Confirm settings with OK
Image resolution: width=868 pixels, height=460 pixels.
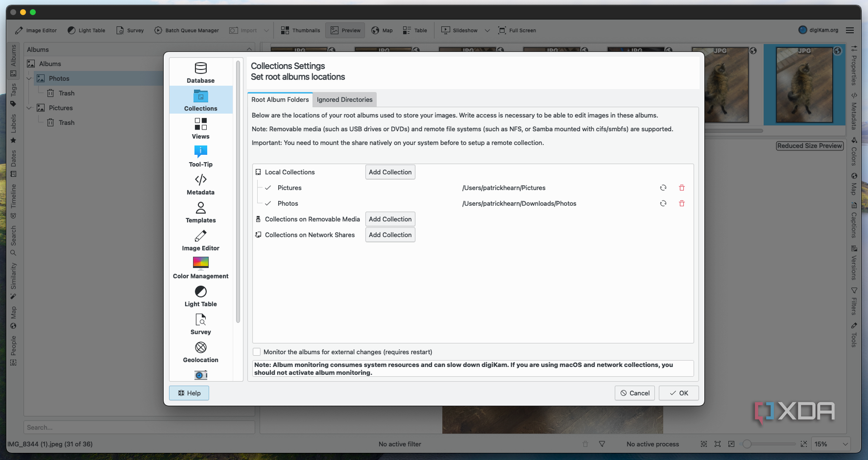(x=679, y=393)
